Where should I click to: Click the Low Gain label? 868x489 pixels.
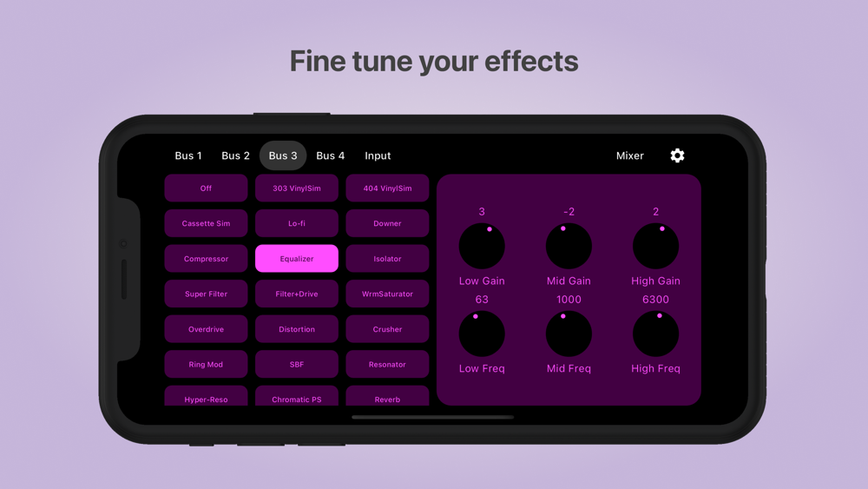(x=482, y=281)
